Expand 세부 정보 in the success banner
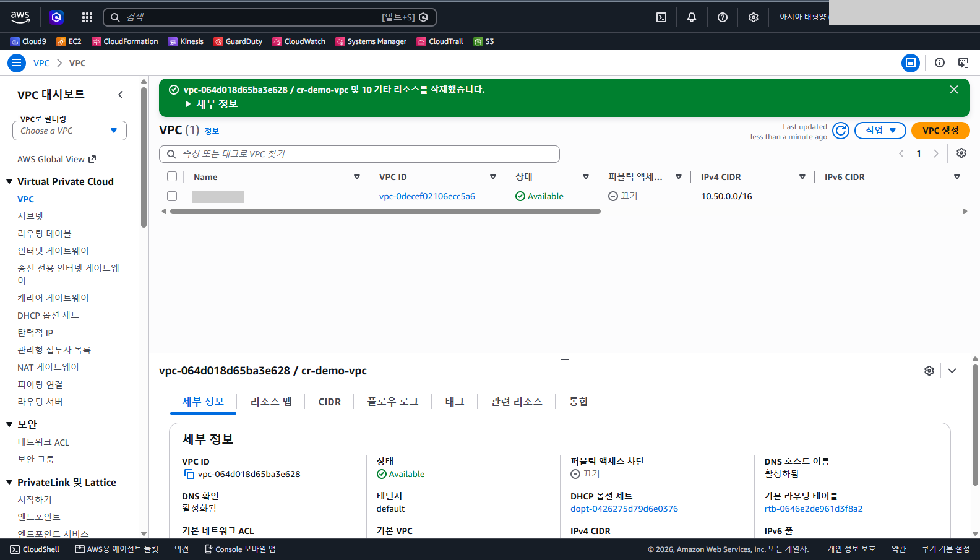The width and height of the screenshot is (980, 560). point(211,104)
